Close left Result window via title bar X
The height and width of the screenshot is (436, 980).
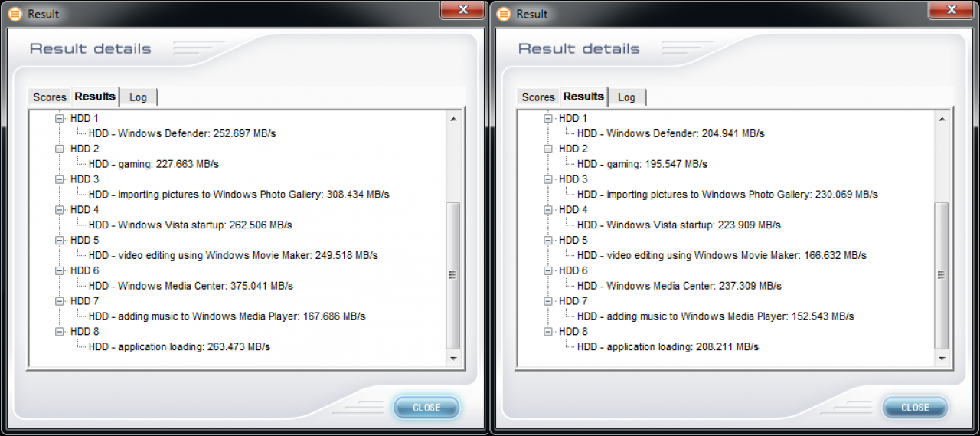point(463,10)
